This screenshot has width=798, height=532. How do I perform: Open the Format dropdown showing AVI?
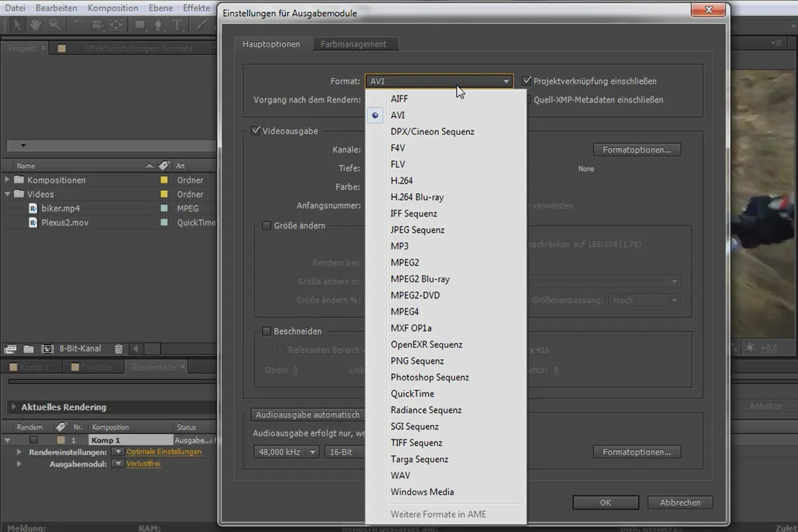[x=439, y=81]
